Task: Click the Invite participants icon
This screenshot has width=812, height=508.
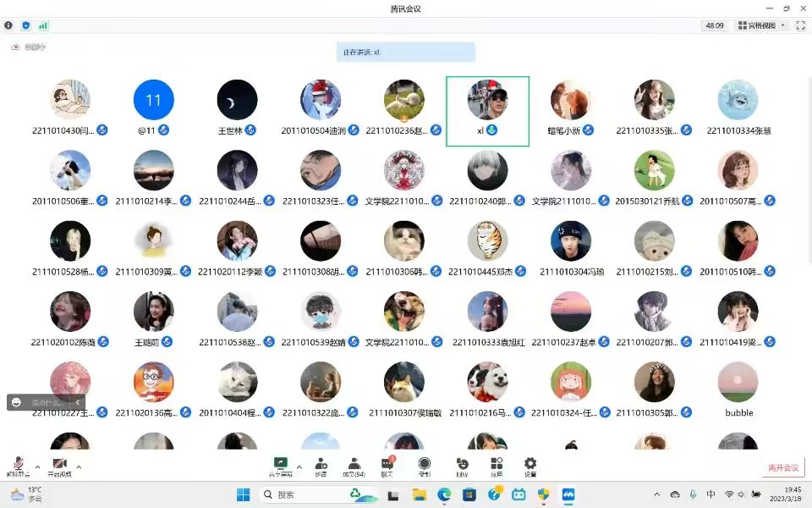Action: pyautogui.click(x=321, y=466)
